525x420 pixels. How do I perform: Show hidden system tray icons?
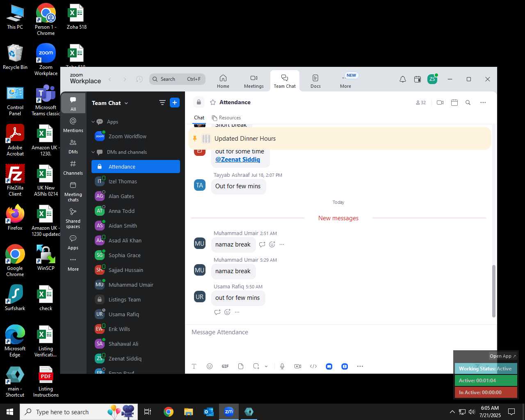click(x=452, y=412)
